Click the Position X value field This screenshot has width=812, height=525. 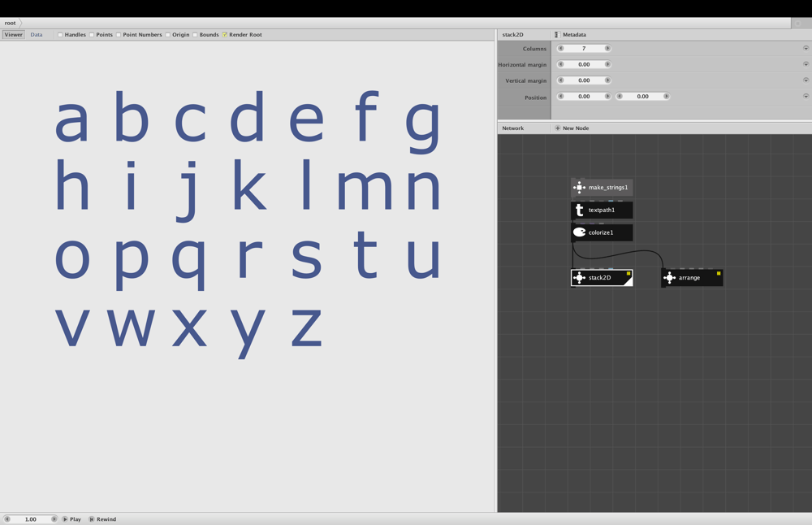[x=584, y=97]
